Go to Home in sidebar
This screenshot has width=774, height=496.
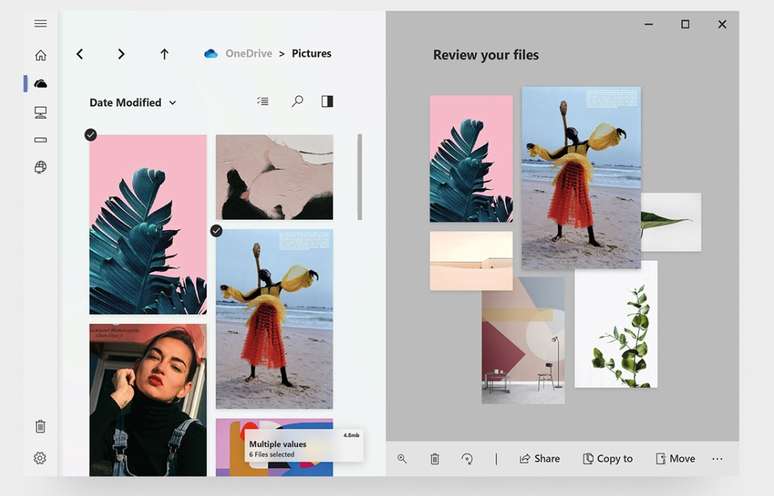(40, 55)
